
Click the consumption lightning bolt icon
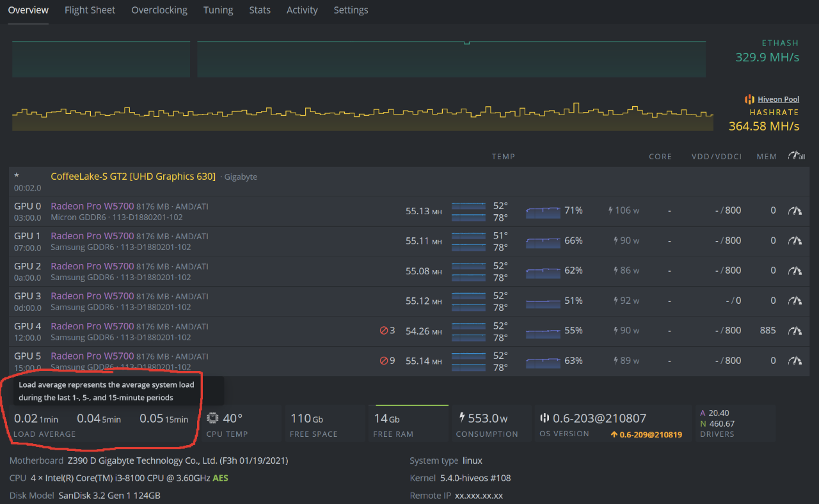tap(462, 418)
